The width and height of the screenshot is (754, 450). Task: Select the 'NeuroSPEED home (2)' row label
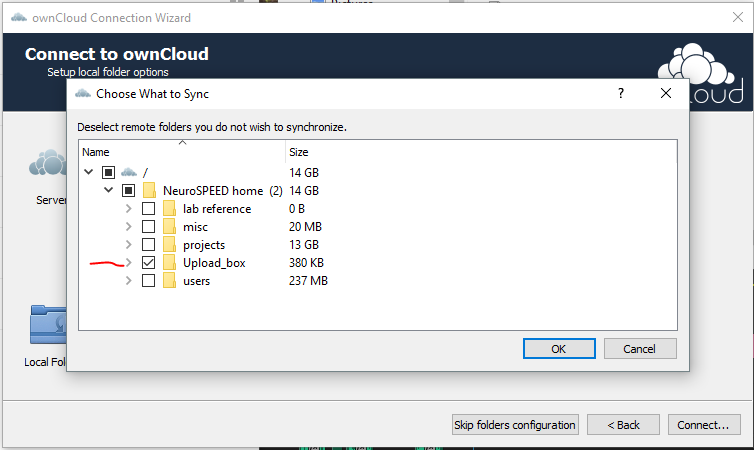tap(223, 190)
